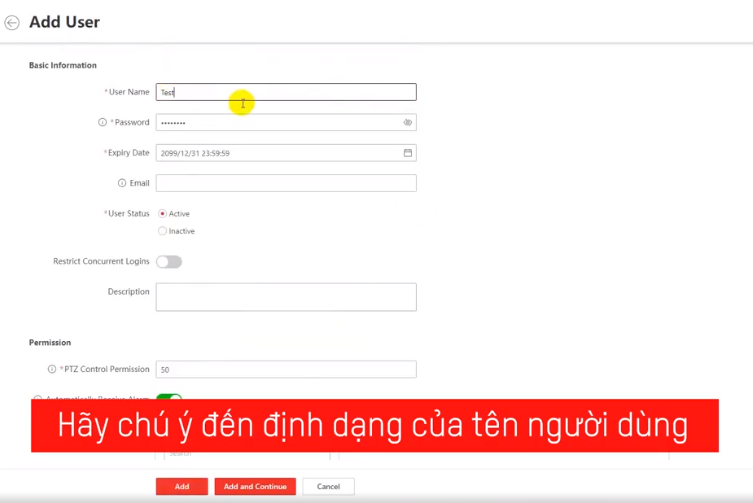Select the Active user status
Screen dimensions: 753x503
163,213
